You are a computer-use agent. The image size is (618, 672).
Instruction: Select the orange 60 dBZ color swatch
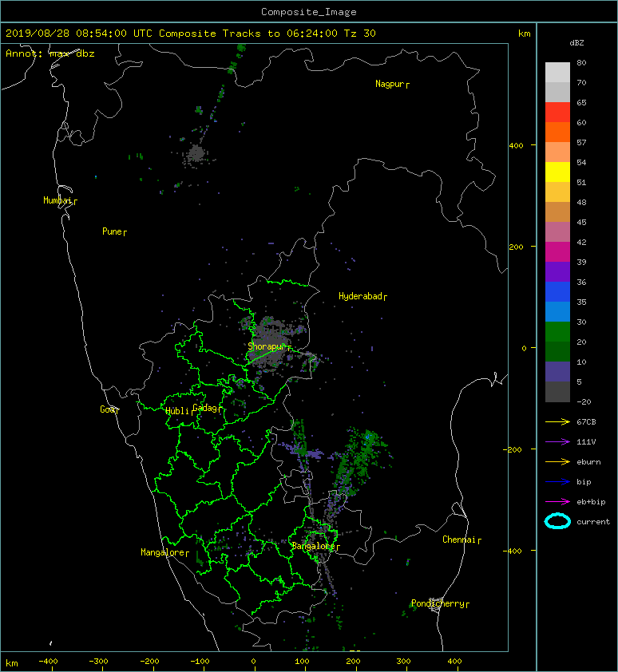557,132
